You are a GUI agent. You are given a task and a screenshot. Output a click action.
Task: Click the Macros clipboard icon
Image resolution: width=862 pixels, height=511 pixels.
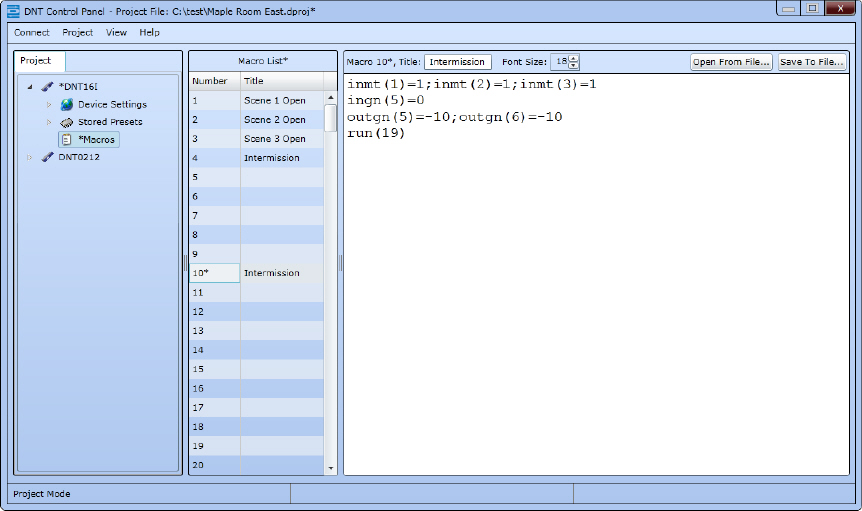(x=67, y=140)
